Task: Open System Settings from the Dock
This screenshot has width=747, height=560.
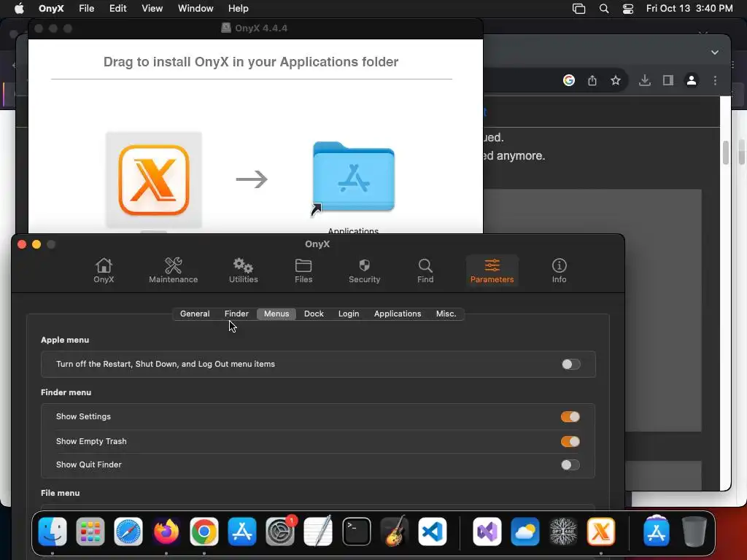Action: point(280,531)
